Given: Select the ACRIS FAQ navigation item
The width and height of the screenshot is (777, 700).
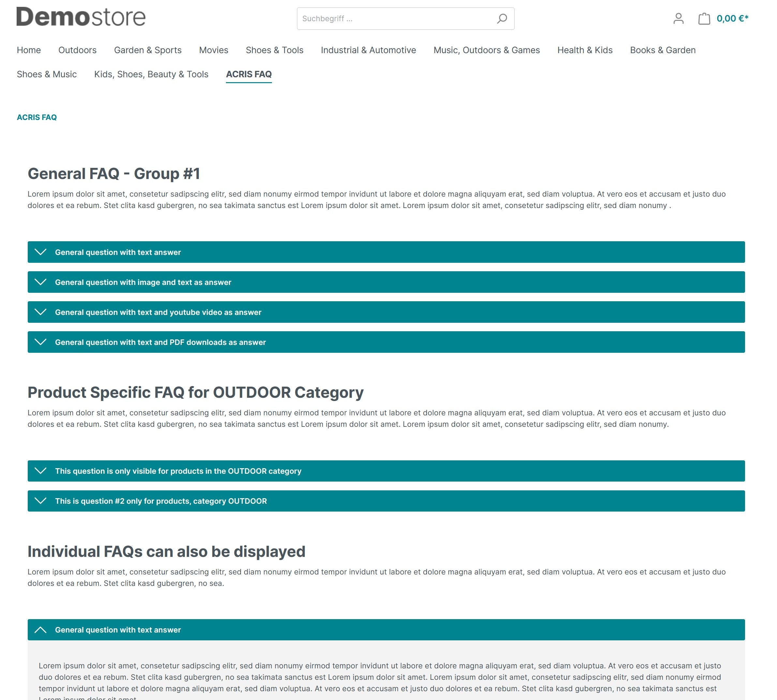Looking at the screenshot, I should [248, 74].
